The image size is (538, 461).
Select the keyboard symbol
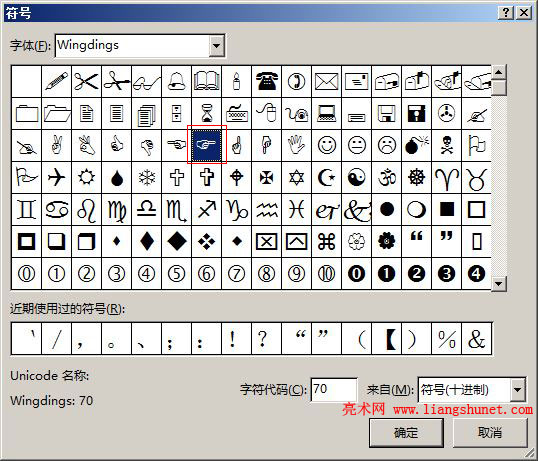pos(237,114)
